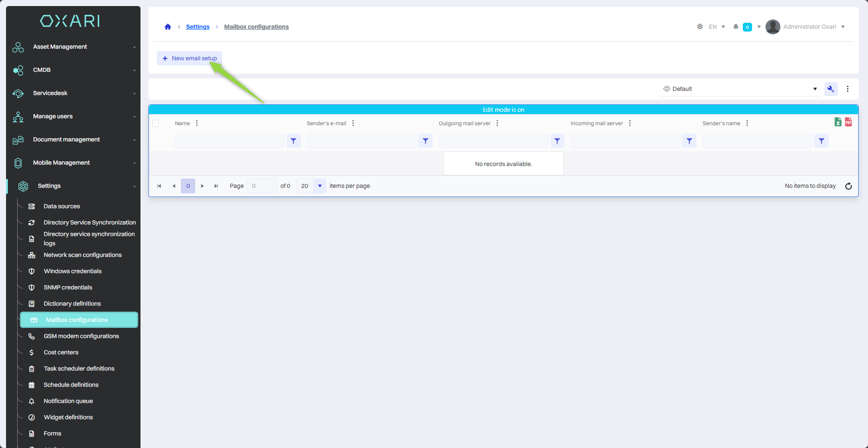The width and height of the screenshot is (868, 448).
Task: Open filter options for Name column
Action: (x=294, y=141)
